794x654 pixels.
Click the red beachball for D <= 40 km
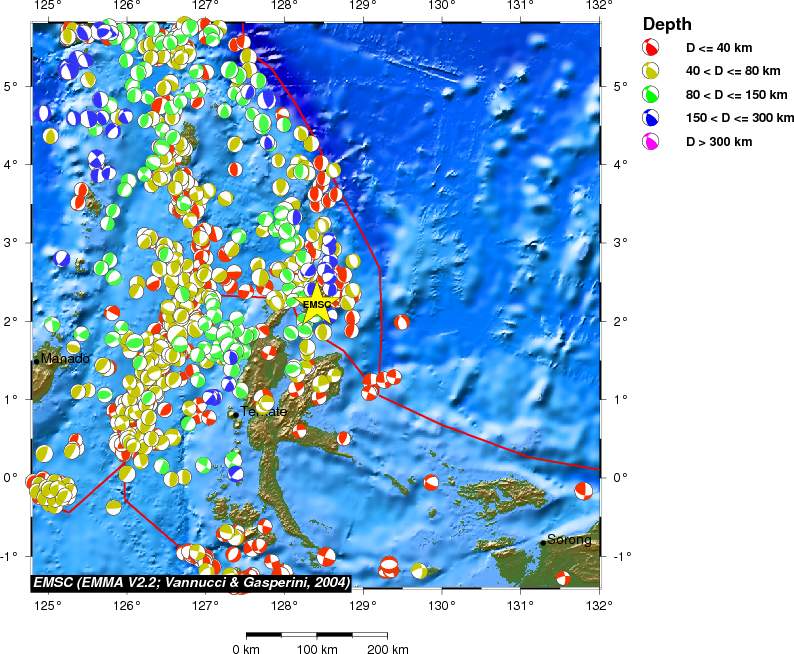[x=651, y=48]
